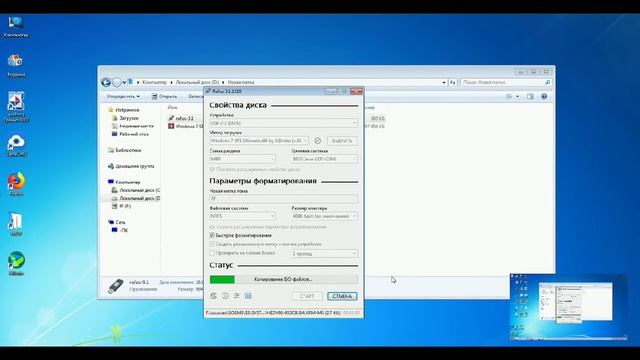Click the picture-in-picture desktop thumbnail
This screenshot has height=360, width=640.
click(568, 307)
